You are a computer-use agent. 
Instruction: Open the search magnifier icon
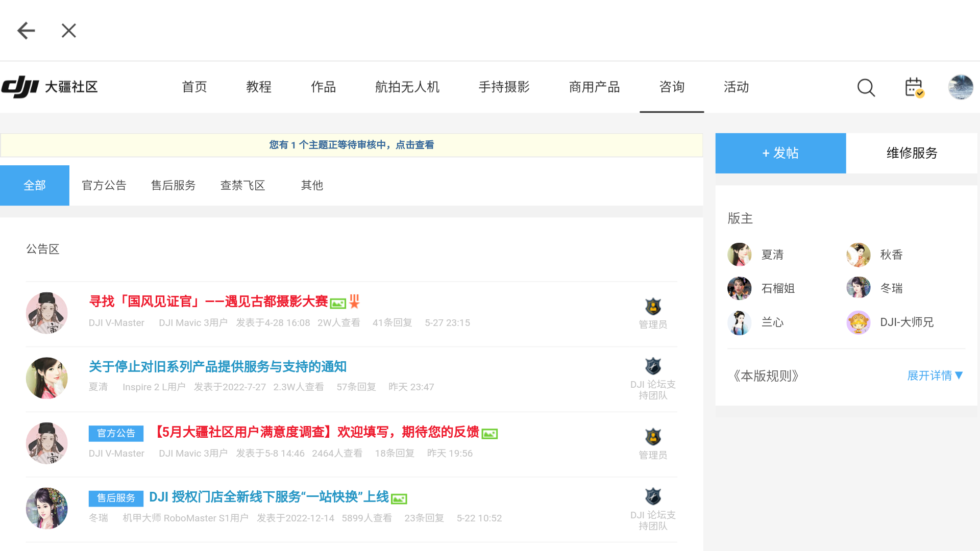[x=866, y=87]
